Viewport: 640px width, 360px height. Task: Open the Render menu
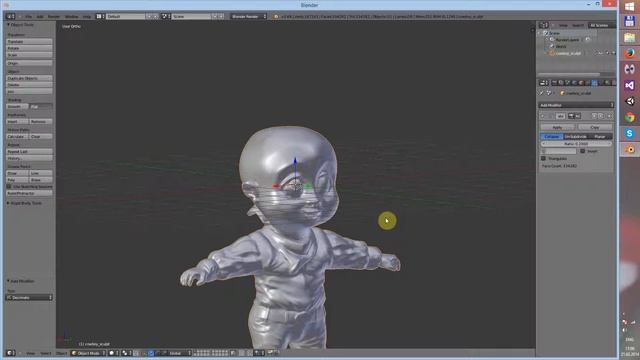click(x=54, y=16)
